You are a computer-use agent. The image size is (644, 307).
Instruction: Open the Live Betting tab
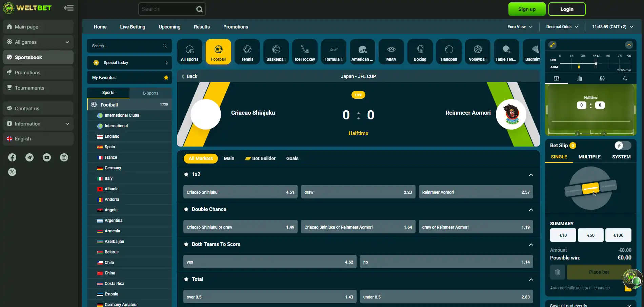tap(133, 27)
